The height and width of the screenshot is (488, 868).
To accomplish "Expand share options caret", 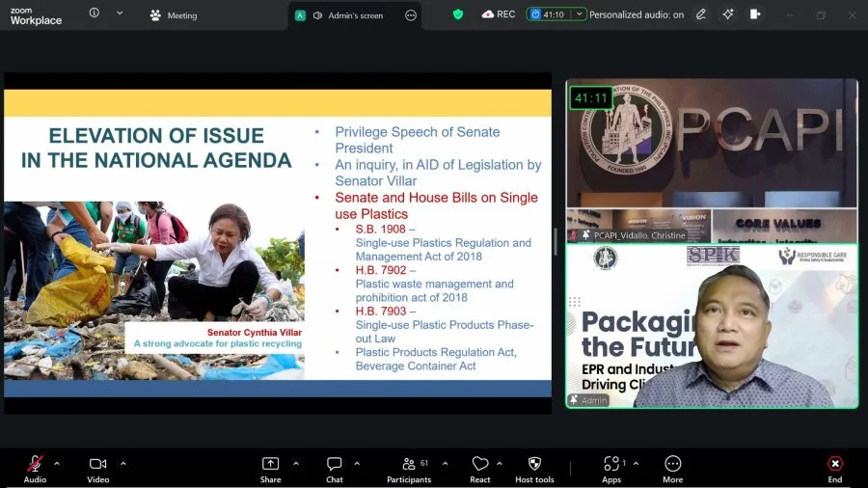I will coord(296,464).
